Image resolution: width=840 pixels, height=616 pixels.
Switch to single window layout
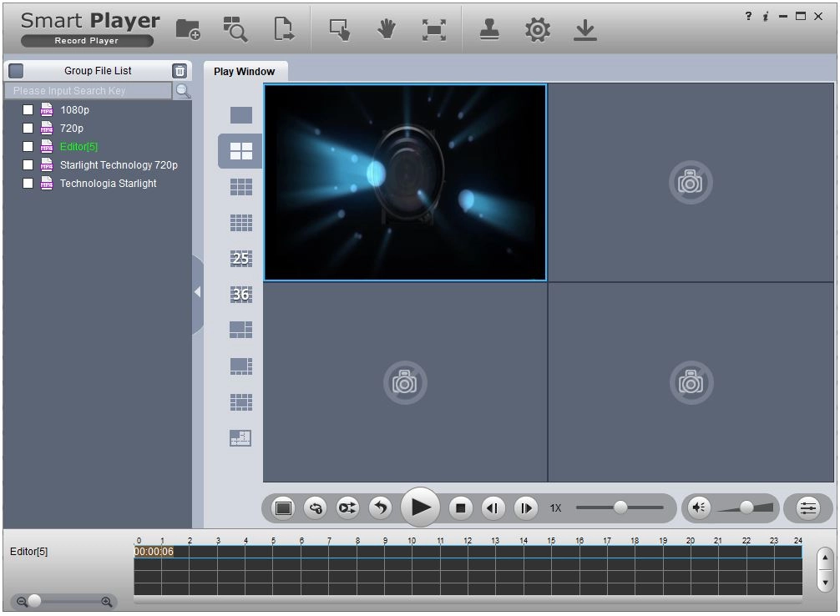click(241, 115)
